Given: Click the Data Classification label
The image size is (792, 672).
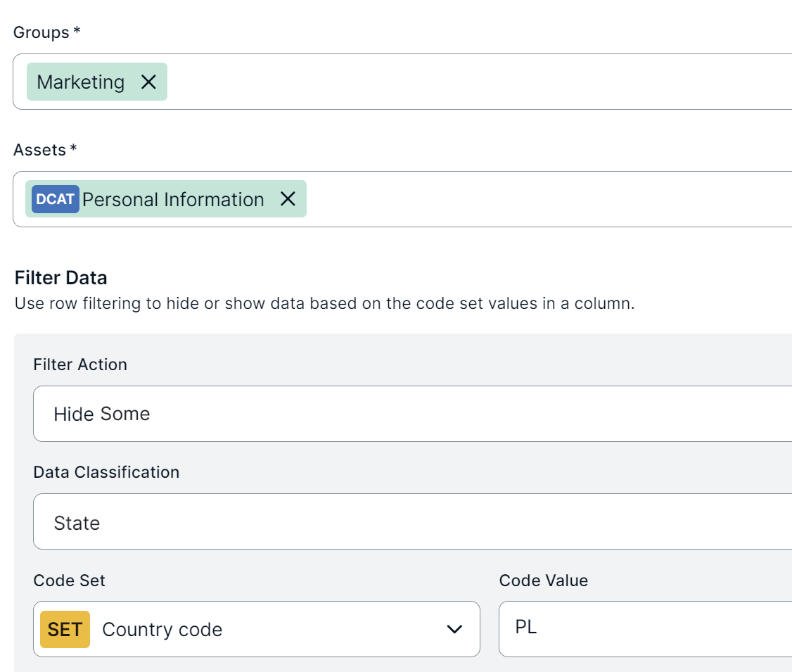Looking at the screenshot, I should tap(106, 472).
